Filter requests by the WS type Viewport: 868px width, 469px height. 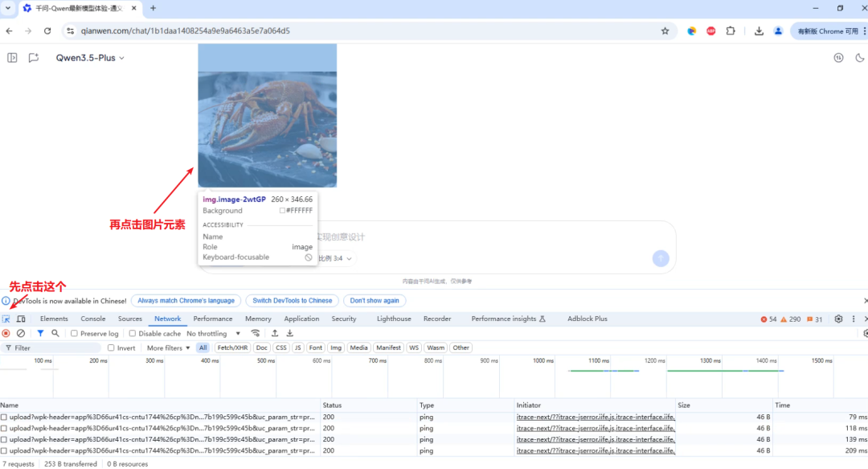click(x=414, y=348)
